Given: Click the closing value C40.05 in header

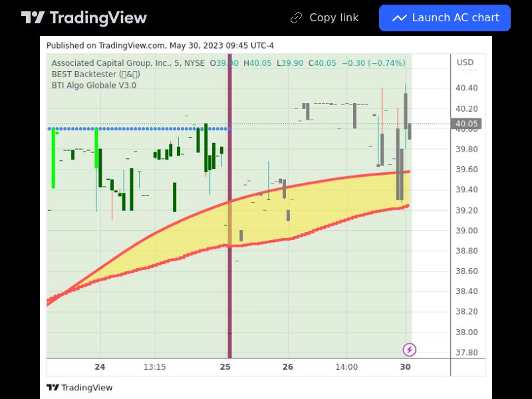Looking at the screenshot, I should point(322,63).
